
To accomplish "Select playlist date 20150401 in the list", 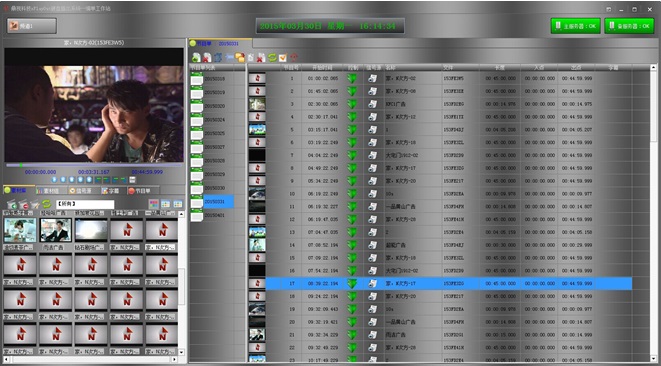I will tap(215, 215).
